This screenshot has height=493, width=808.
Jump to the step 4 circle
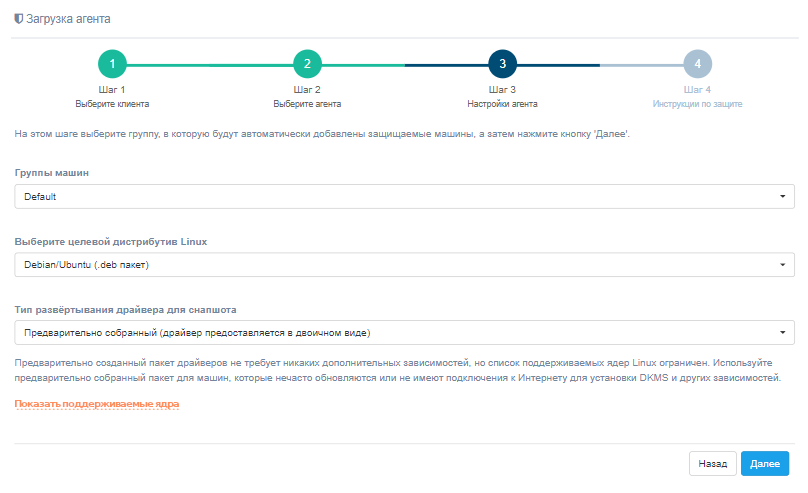point(697,64)
